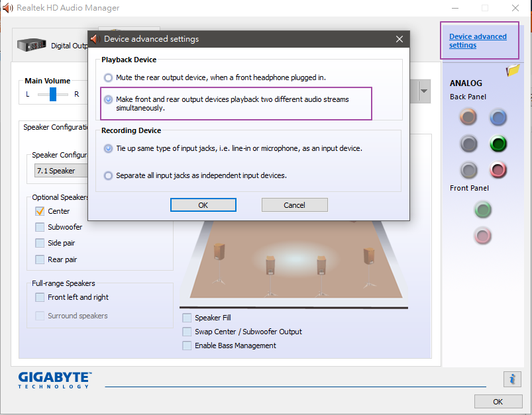Click the green rear speaker-out jack icon
532x415 pixels.
(x=498, y=143)
